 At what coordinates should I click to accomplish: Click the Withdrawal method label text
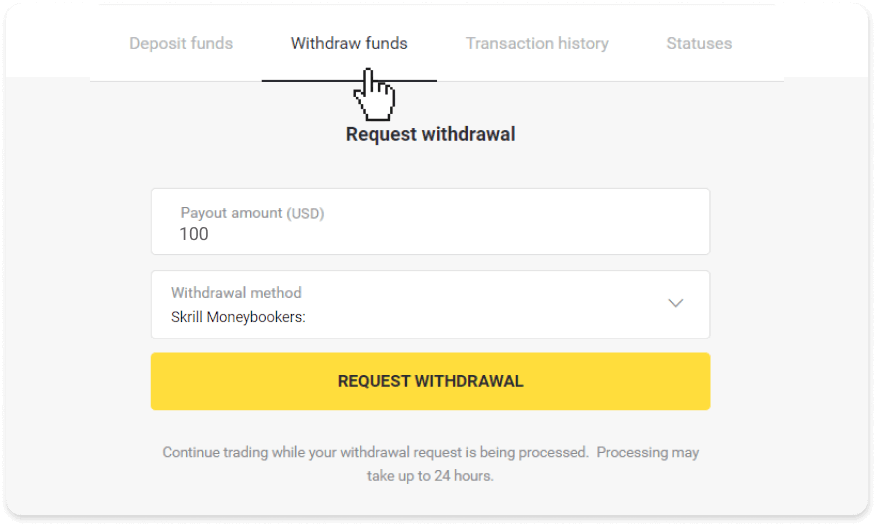[x=236, y=293]
